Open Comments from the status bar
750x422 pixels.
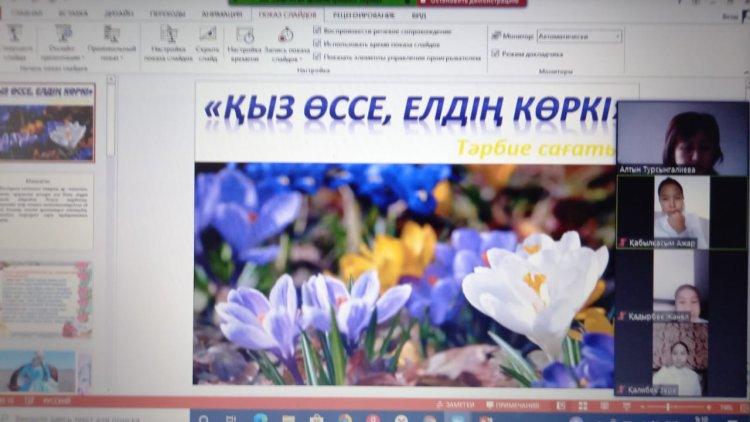click(517, 405)
